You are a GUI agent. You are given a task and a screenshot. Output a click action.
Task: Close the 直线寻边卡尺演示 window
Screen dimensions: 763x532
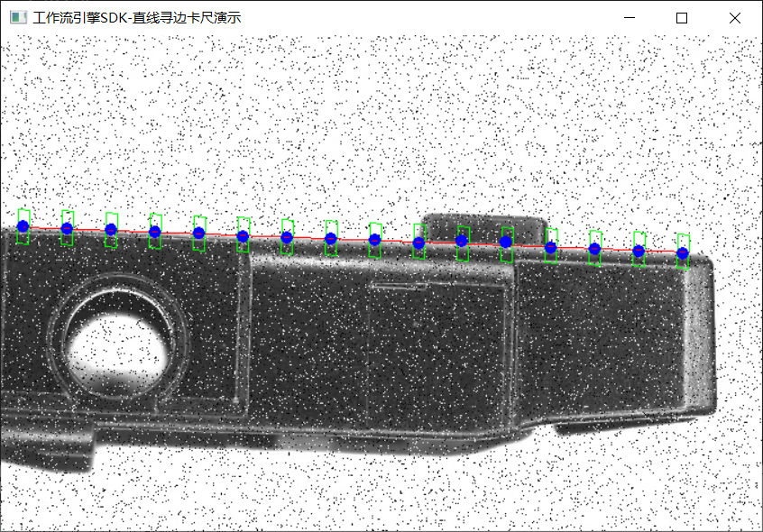point(734,17)
